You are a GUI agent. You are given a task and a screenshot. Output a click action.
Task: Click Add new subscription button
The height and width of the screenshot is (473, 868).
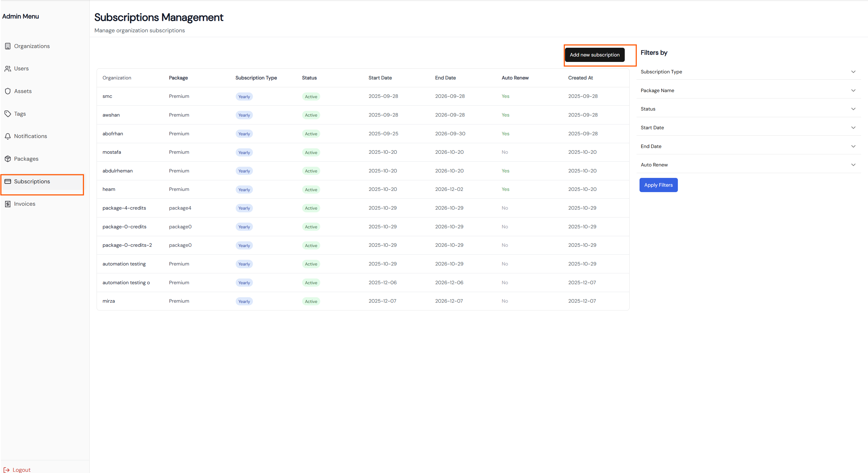point(594,55)
